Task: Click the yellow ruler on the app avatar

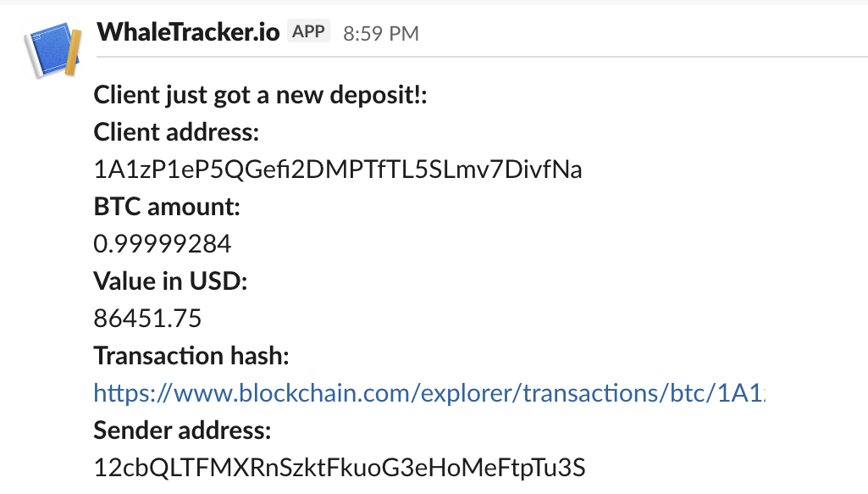Action: tap(73, 51)
